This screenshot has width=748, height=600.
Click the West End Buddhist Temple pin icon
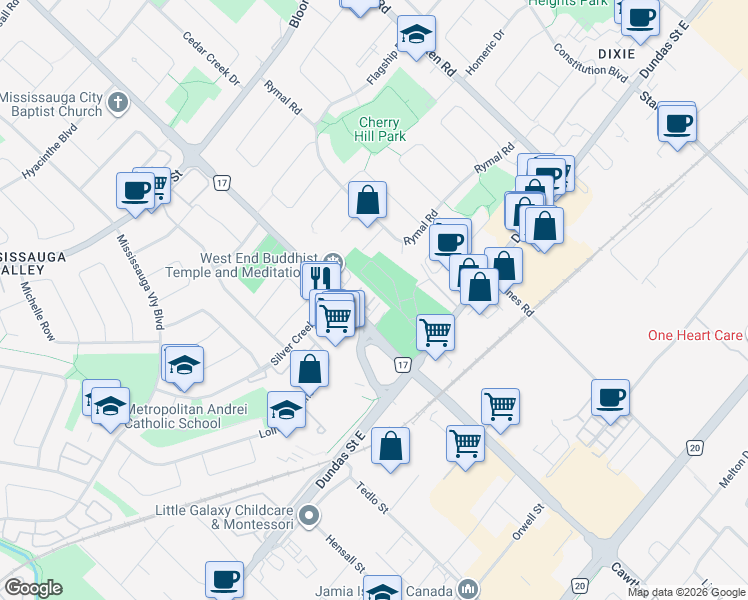[333, 260]
